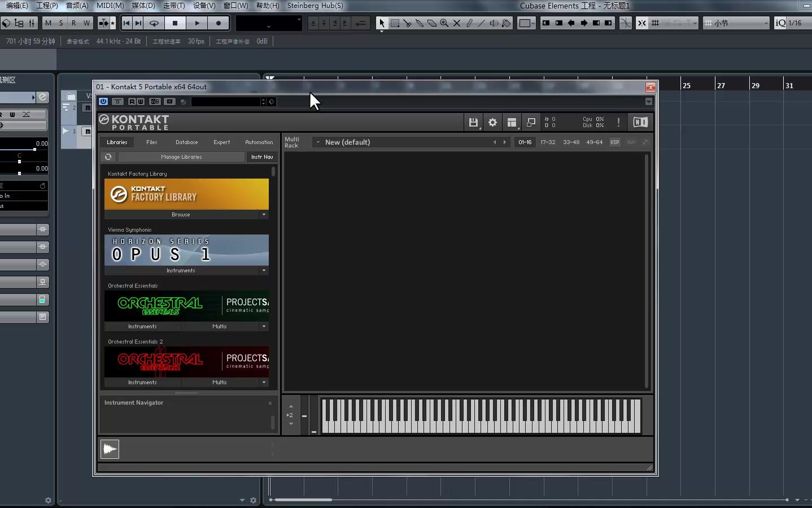Open the New (default) multi name dropdown
Screen dimensions: 812x508
tap(317, 142)
